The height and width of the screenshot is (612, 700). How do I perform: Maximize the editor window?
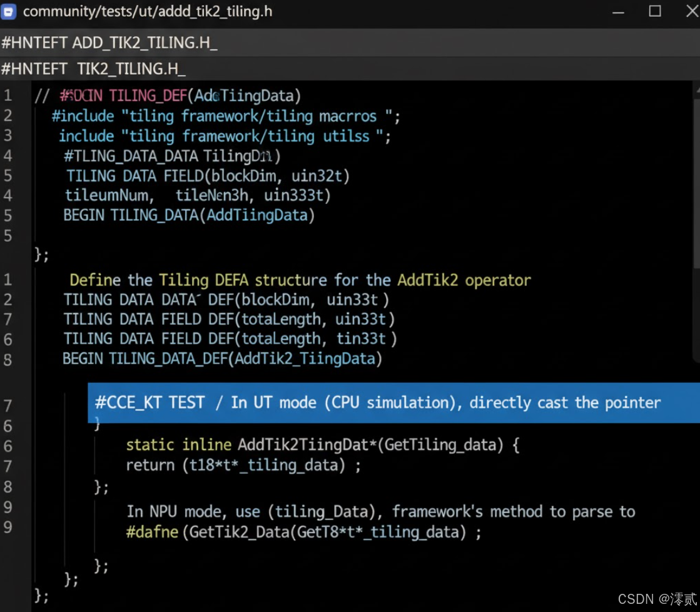tap(654, 11)
